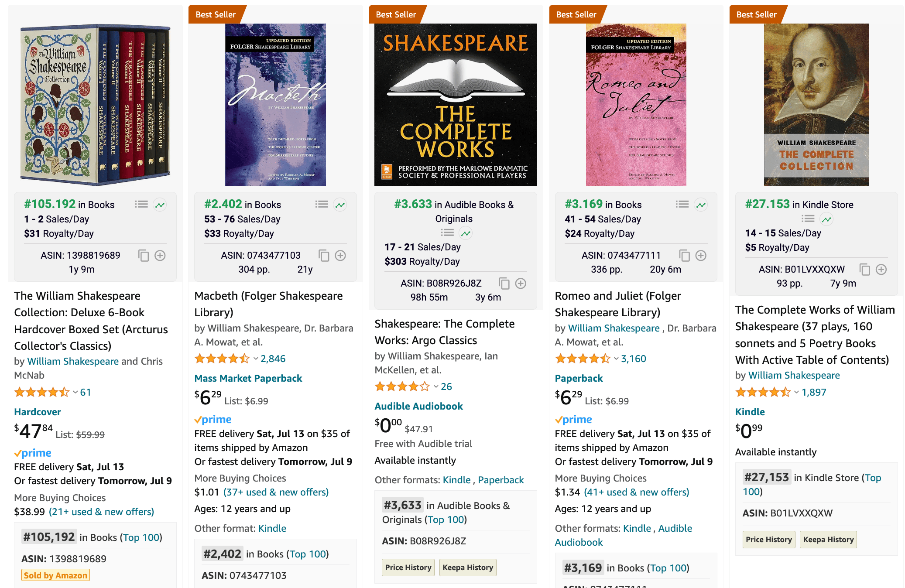Image resolution: width=905 pixels, height=588 pixels.
Task: Open the Romeo and Juliet cover thumbnail
Action: tap(636, 105)
